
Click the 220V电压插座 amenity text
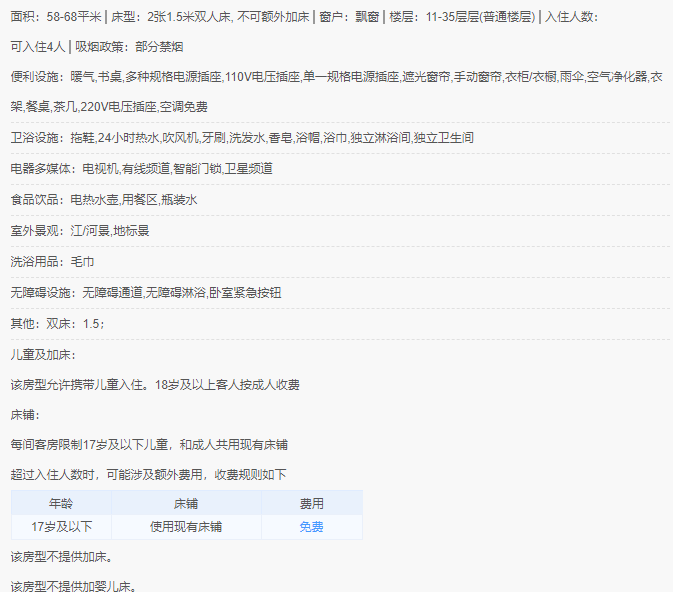(x=118, y=107)
